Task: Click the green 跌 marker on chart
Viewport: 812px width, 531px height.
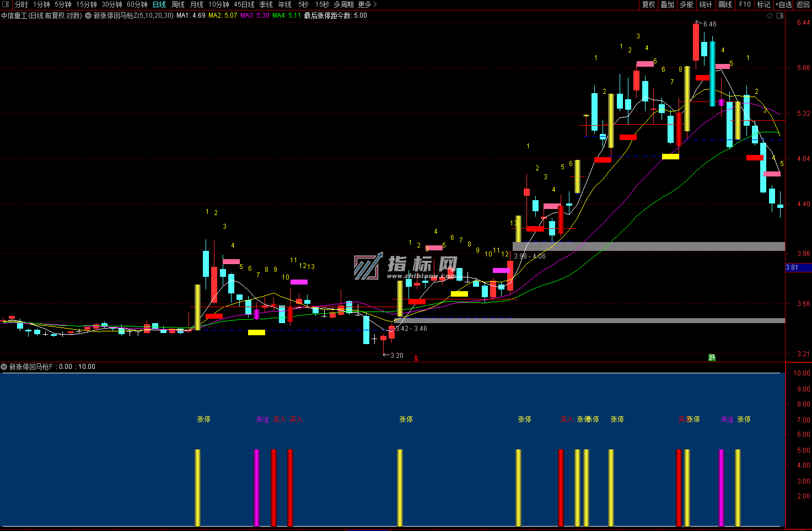Action: point(712,357)
